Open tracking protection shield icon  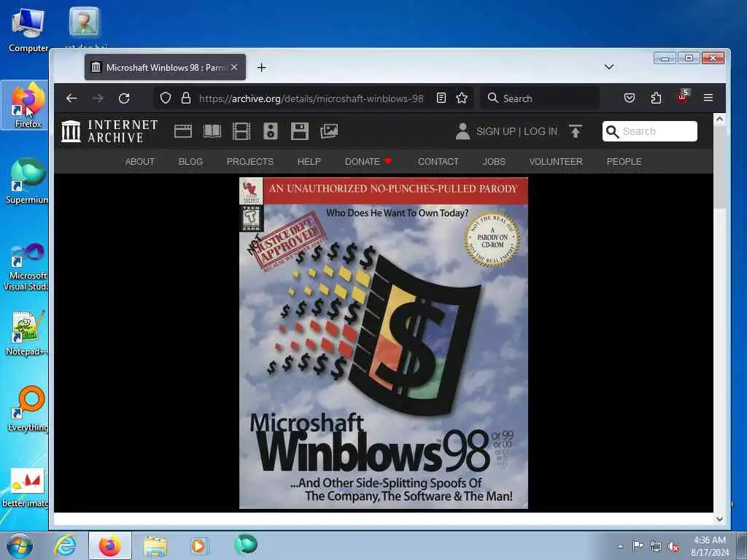click(x=166, y=98)
